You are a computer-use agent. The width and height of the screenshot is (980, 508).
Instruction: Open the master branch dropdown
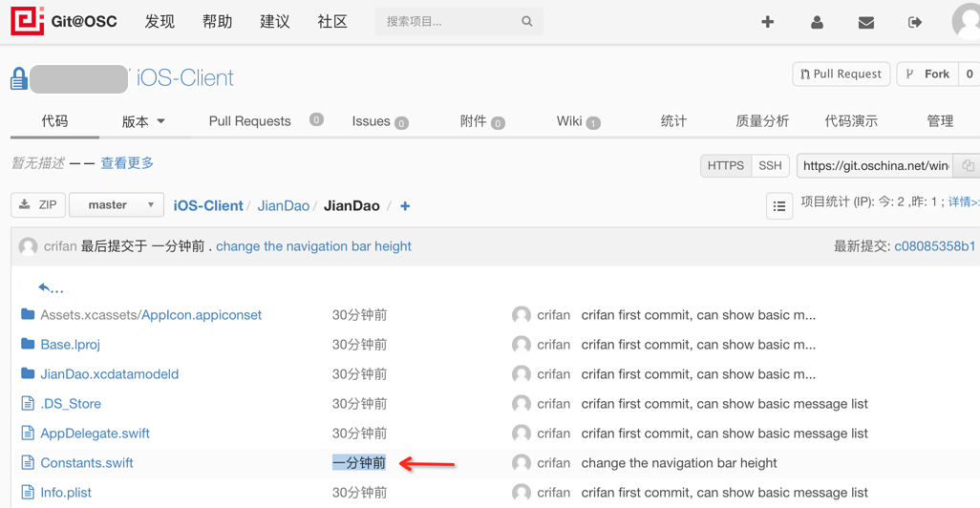point(117,205)
